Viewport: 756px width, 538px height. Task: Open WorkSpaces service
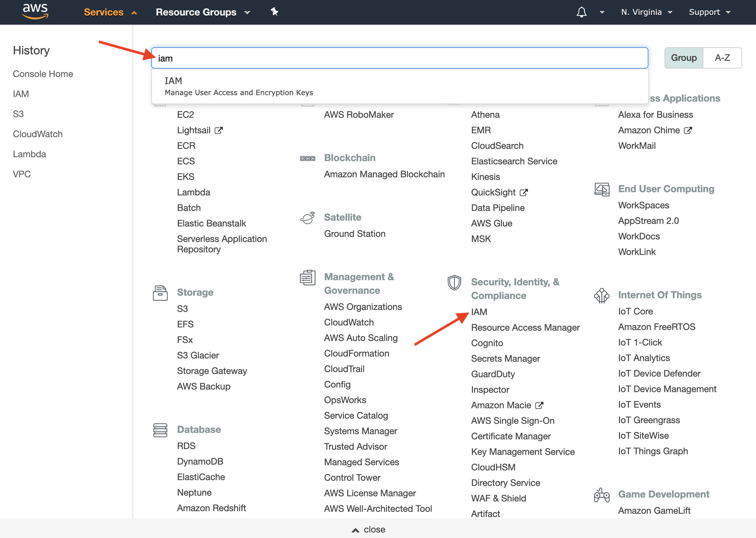click(x=644, y=205)
